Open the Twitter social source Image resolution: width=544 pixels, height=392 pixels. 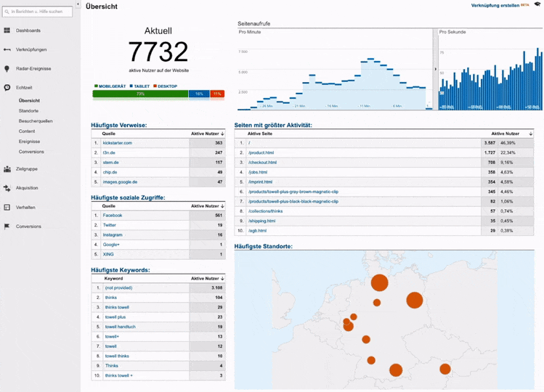(x=109, y=225)
